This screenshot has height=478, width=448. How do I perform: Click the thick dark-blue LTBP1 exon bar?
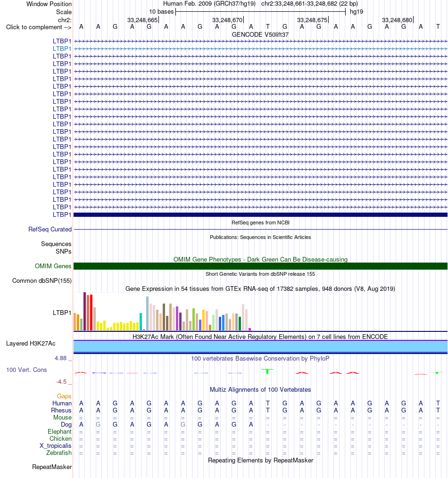260,214
